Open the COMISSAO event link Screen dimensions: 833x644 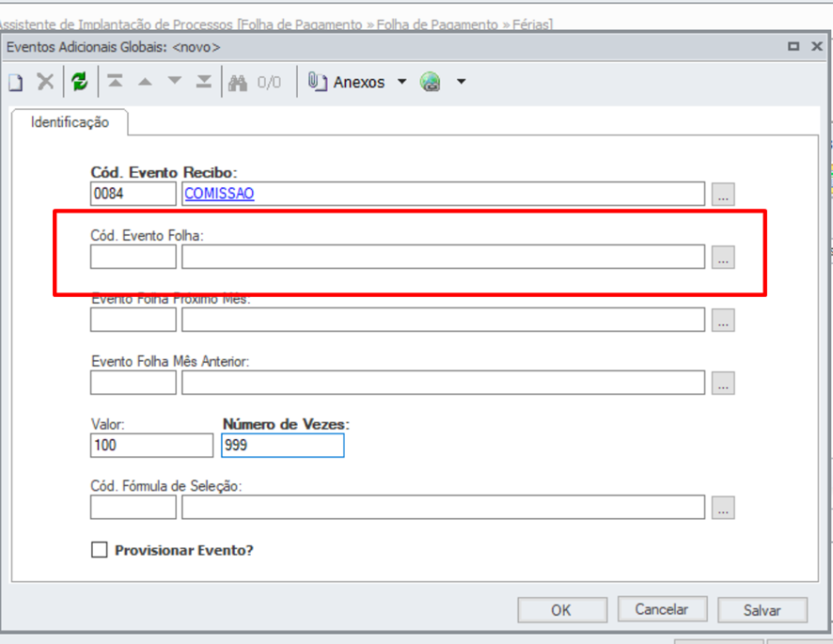[x=219, y=194]
